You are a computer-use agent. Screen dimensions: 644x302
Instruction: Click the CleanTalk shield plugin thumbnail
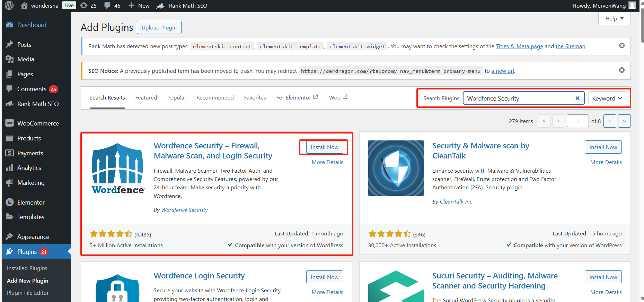(396, 168)
